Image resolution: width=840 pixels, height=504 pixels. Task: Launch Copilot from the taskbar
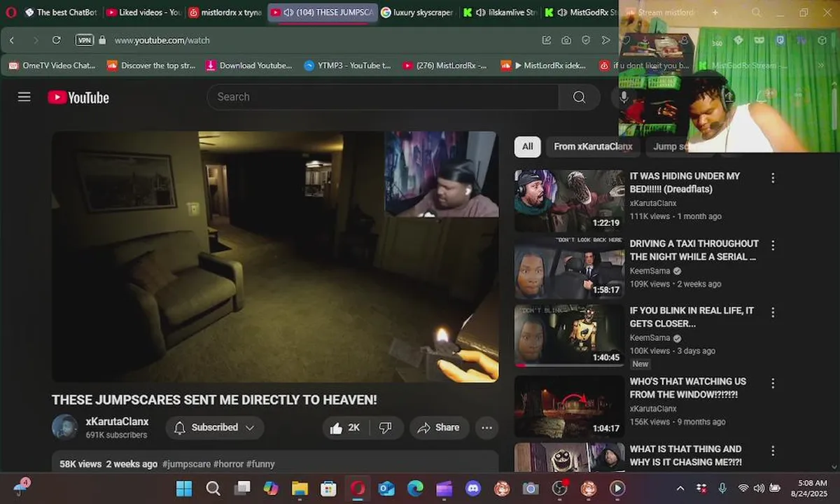click(x=271, y=488)
